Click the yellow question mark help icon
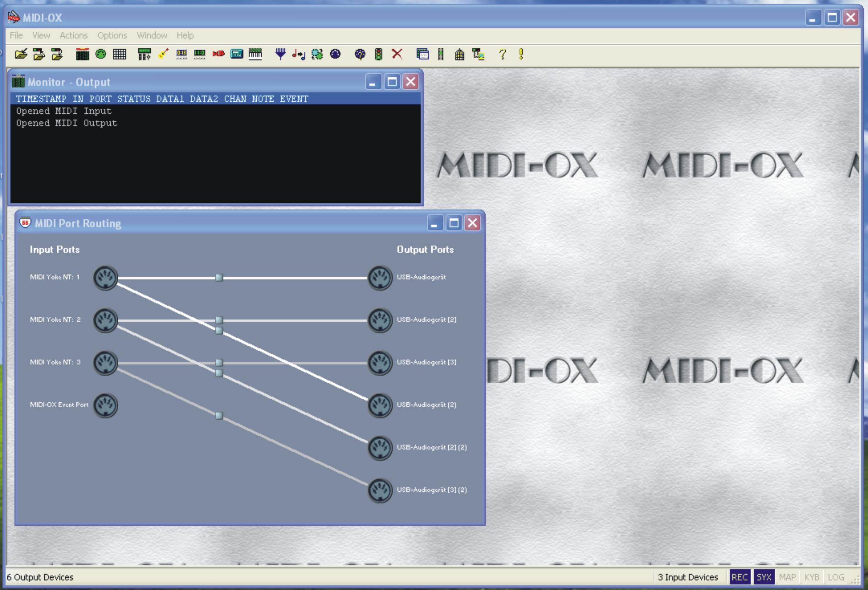 click(x=502, y=54)
